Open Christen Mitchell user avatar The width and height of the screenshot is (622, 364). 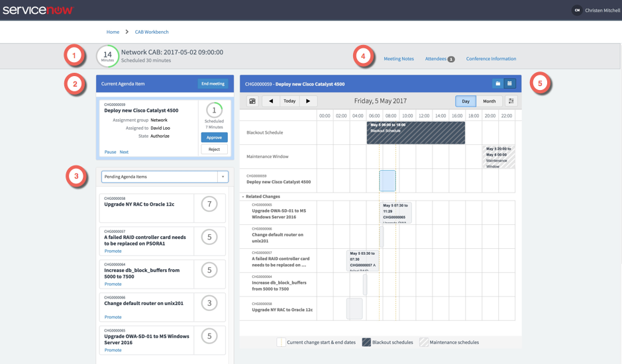577,11
